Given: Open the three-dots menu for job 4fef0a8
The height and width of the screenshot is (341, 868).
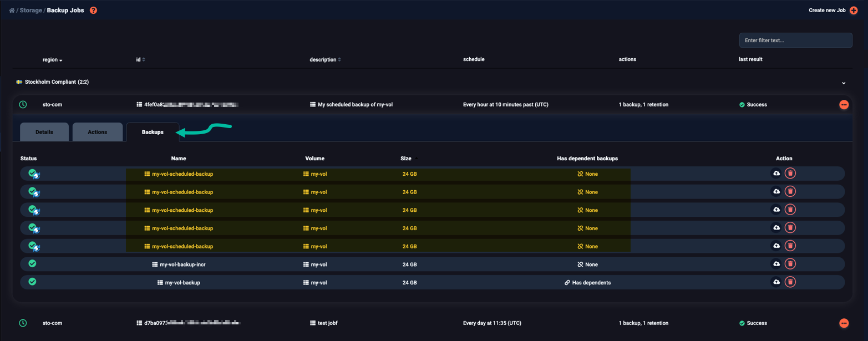Looking at the screenshot, I should (x=844, y=105).
